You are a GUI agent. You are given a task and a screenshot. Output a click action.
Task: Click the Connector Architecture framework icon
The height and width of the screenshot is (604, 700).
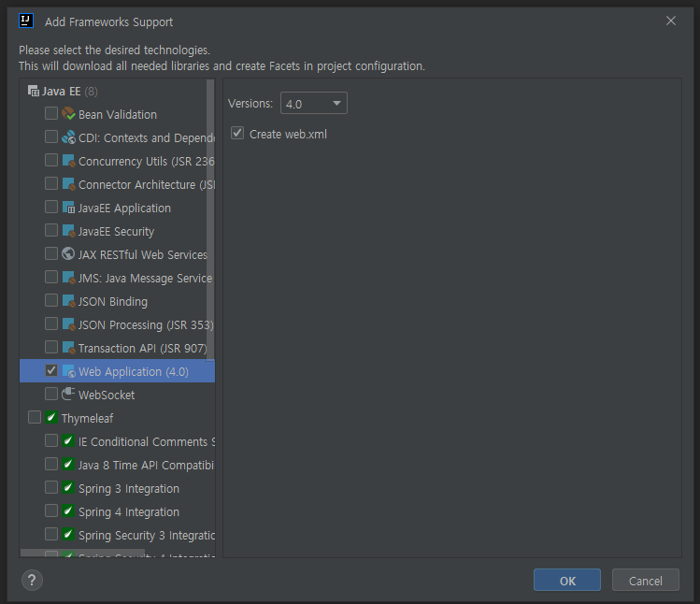68,183
